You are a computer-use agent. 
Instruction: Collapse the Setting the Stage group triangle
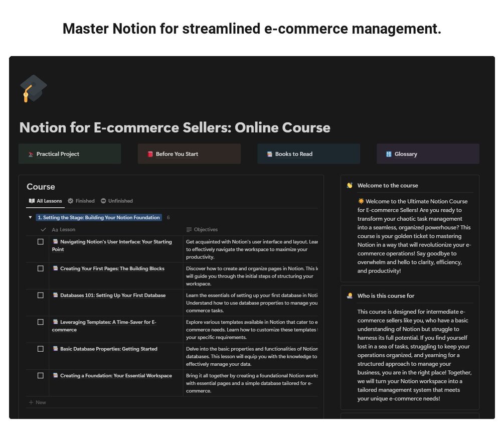click(x=30, y=218)
